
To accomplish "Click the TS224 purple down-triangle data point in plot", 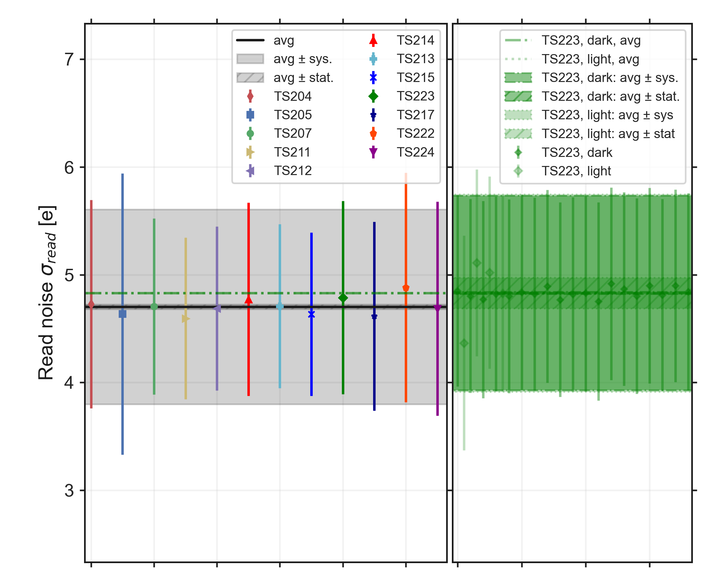I will point(437,309).
